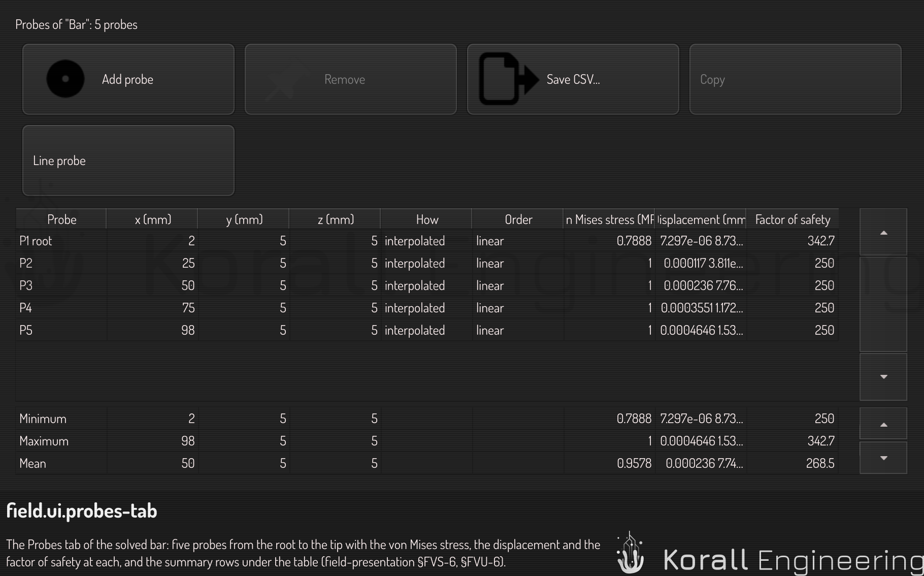This screenshot has height=576, width=924.
Task: Click the z (mm) column header
Action: click(335, 219)
